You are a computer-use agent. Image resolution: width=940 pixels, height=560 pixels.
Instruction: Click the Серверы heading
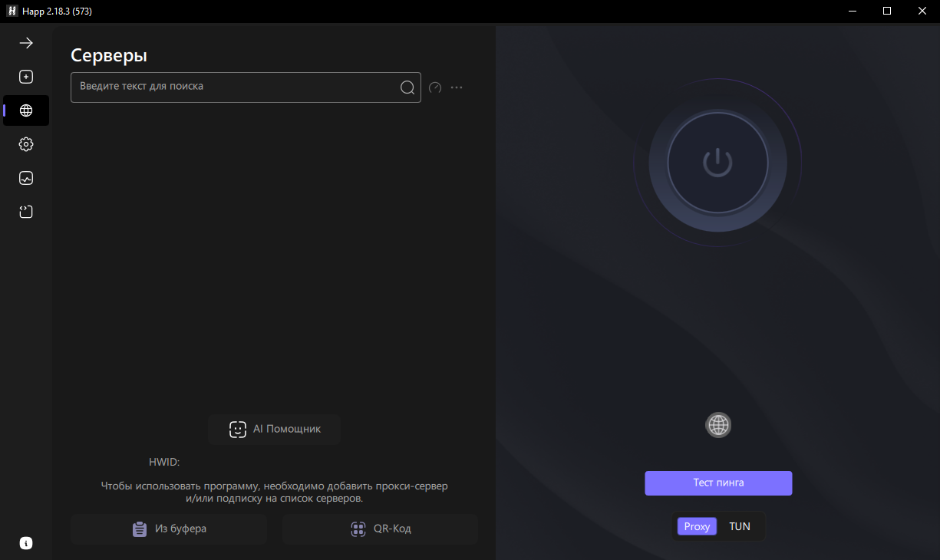(109, 55)
